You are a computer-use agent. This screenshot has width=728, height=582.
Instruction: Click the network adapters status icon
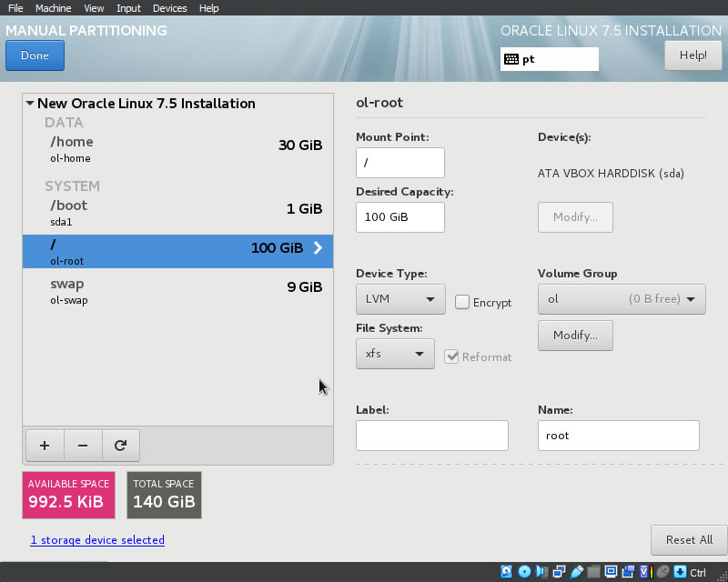559,572
